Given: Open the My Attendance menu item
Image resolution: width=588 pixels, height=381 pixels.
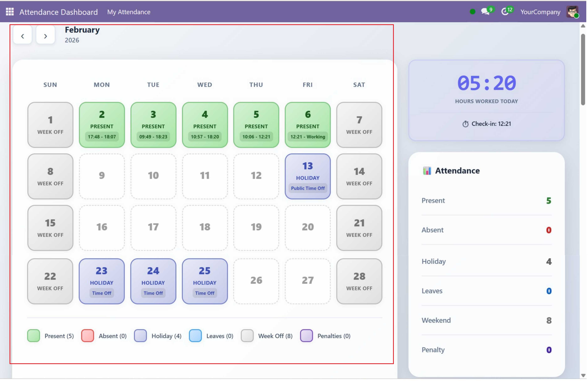Looking at the screenshot, I should [x=129, y=12].
